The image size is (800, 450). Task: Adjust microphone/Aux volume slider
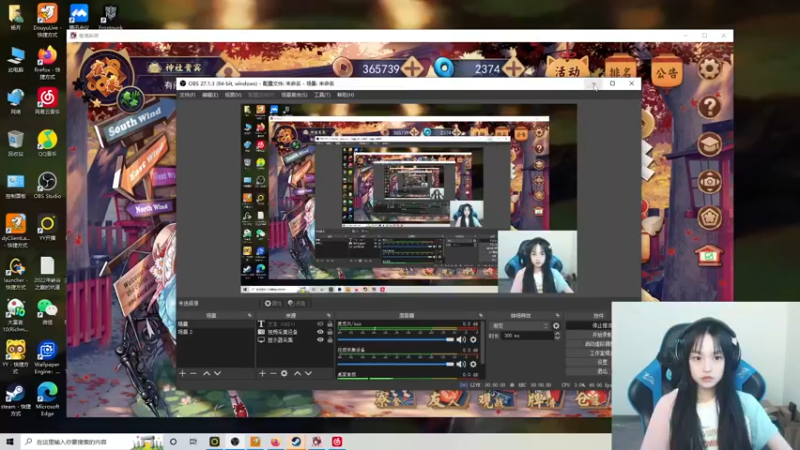(x=396, y=339)
